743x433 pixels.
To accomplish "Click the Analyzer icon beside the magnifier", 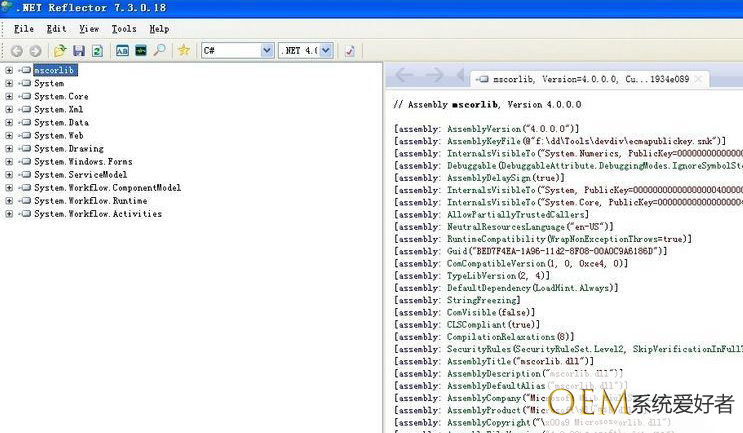I will (x=141, y=50).
